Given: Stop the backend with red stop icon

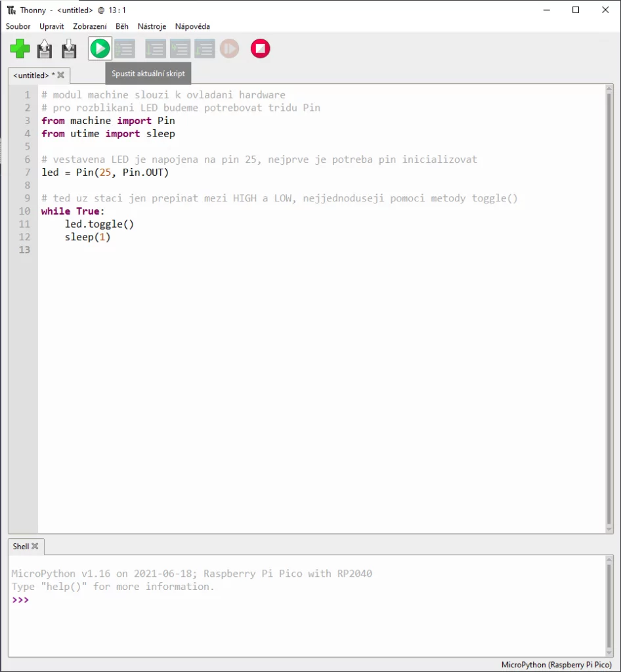Looking at the screenshot, I should pos(260,49).
